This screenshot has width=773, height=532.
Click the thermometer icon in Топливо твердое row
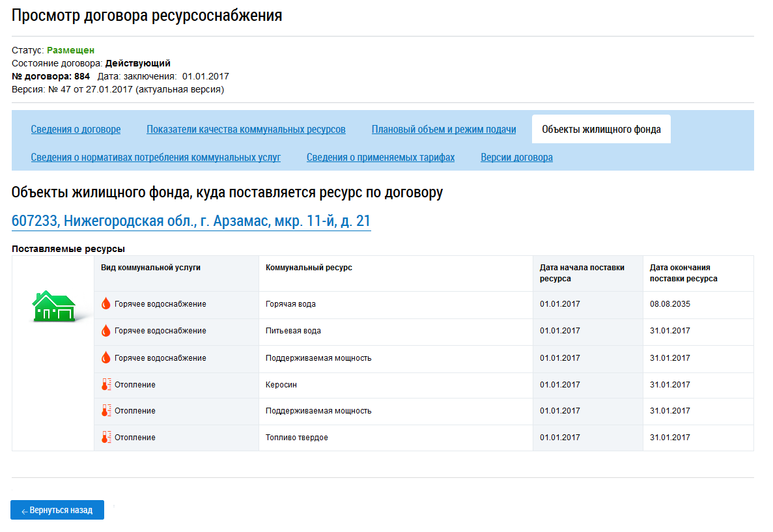coord(106,438)
